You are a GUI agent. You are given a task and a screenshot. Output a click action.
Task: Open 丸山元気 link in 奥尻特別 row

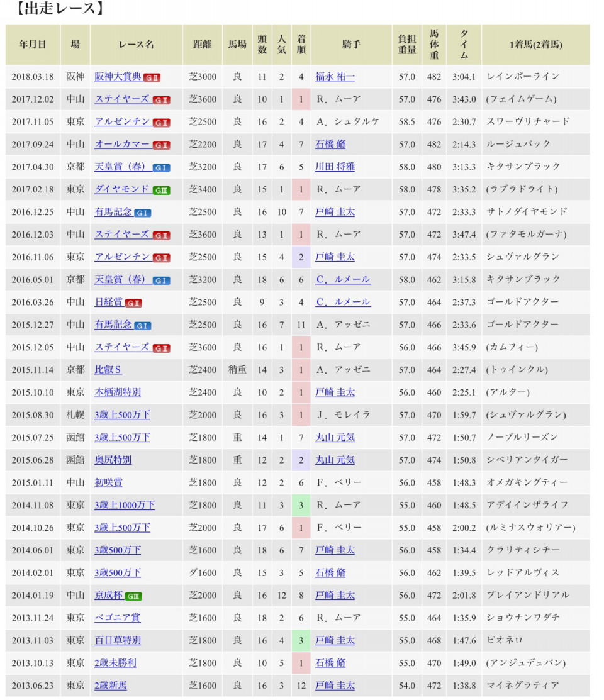click(335, 460)
